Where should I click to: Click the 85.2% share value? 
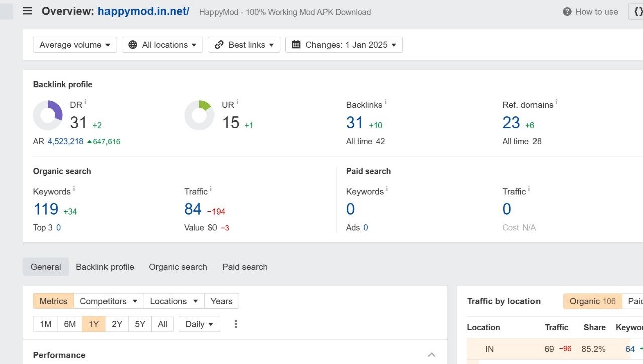(x=593, y=349)
